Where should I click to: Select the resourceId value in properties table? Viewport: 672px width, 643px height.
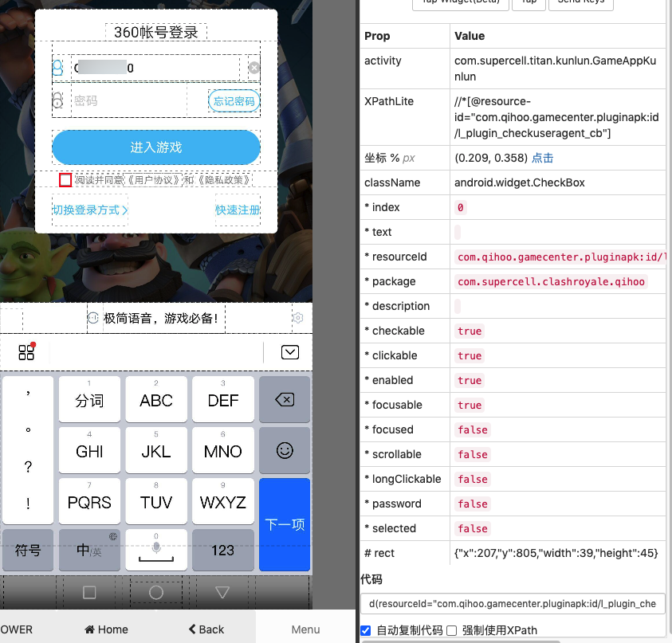[x=561, y=257]
